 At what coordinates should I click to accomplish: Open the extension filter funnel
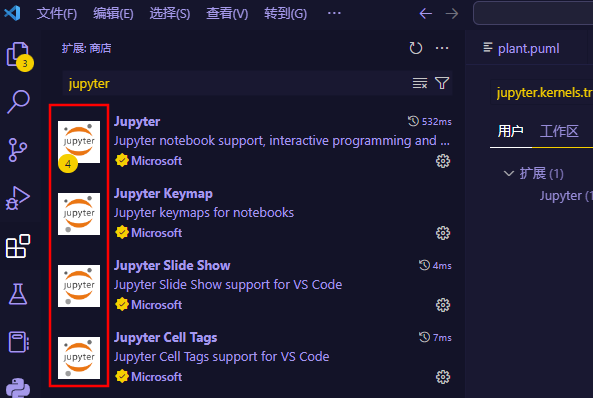click(442, 83)
